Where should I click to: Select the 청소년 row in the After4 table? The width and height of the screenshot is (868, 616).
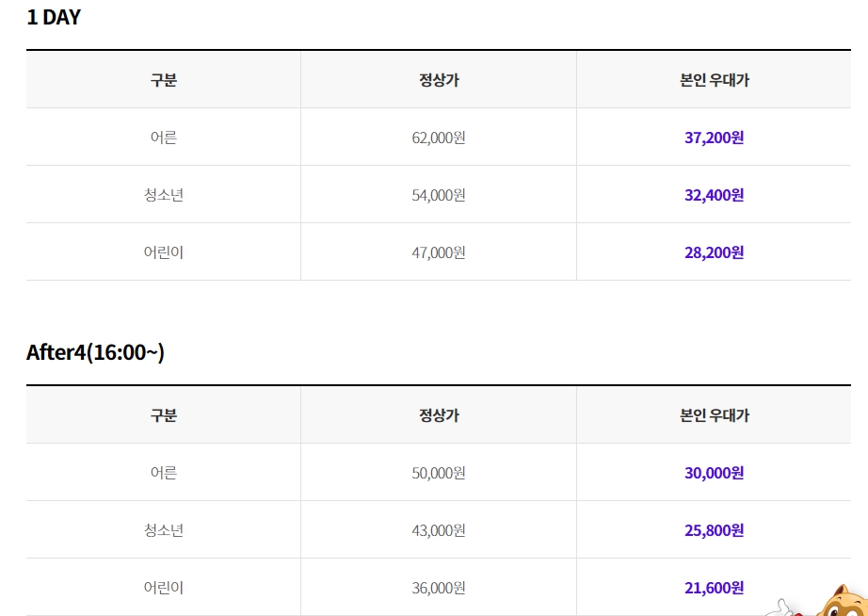(439, 529)
